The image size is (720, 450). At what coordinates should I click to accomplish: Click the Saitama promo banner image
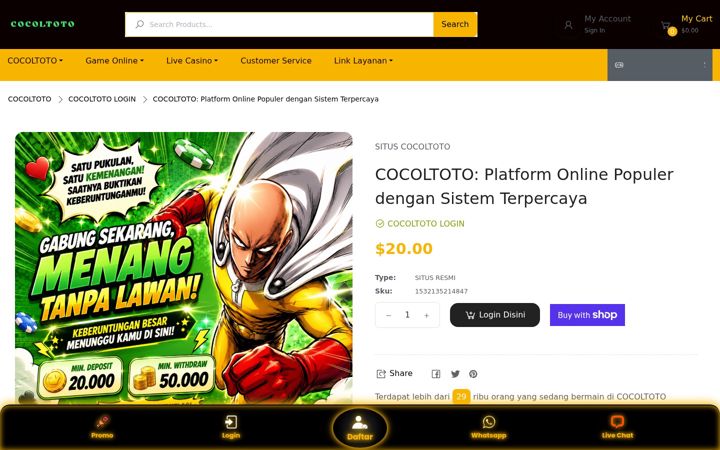click(184, 268)
